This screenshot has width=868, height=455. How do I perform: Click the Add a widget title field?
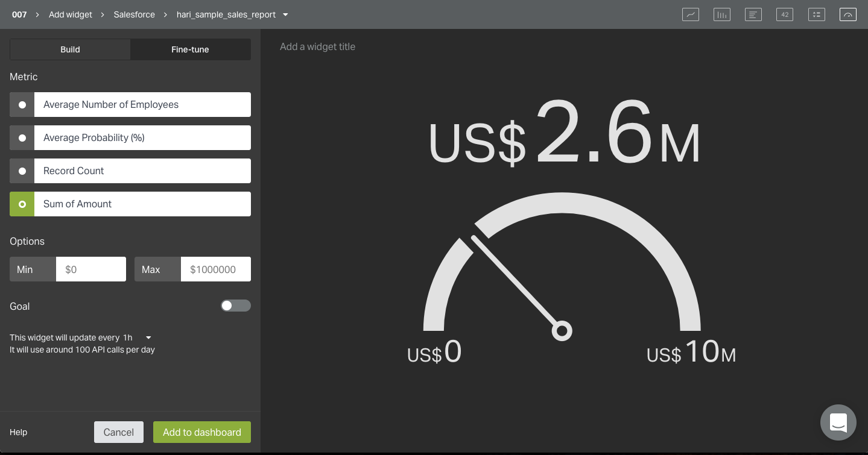click(x=318, y=46)
